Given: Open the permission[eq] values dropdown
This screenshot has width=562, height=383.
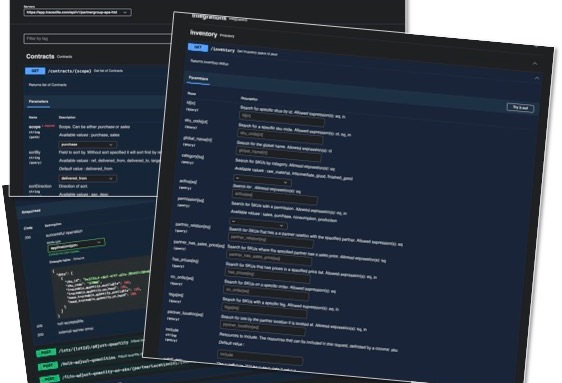Looking at the screenshot, I should tap(258, 224).
